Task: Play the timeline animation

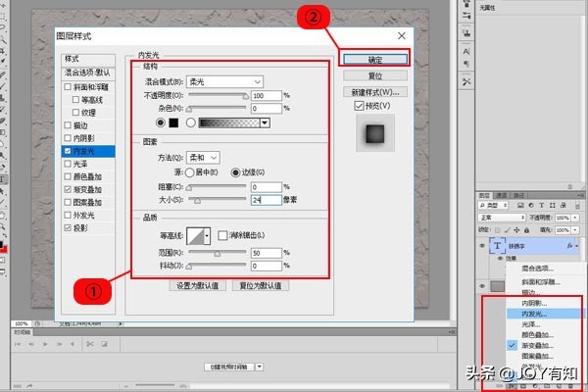Action: click(x=45, y=344)
